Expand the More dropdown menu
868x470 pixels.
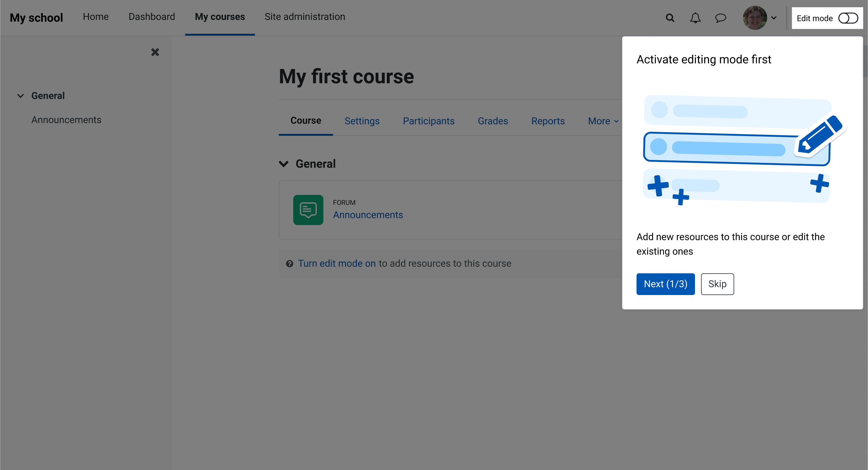603,121
